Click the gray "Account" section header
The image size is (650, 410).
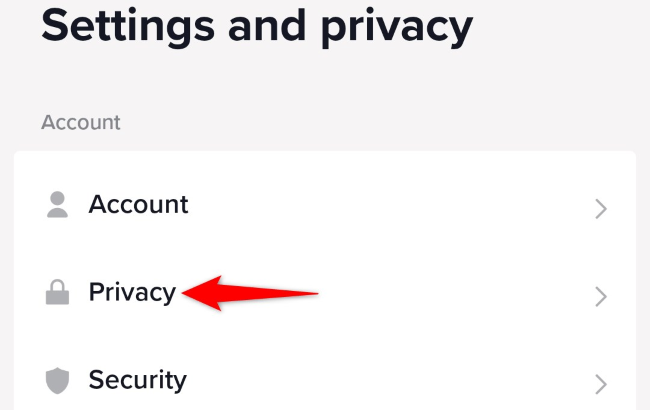(80, 123)
